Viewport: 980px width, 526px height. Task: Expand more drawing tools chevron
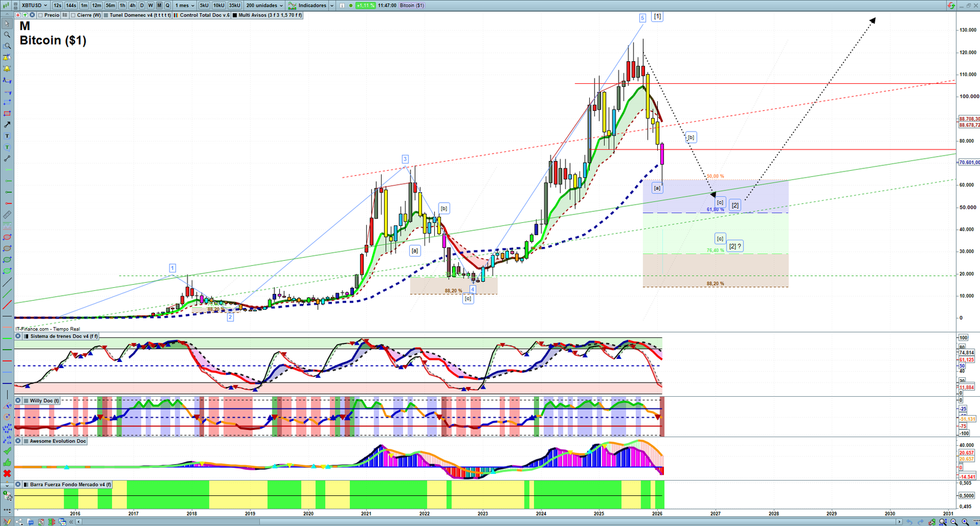[x=7, y=485]
